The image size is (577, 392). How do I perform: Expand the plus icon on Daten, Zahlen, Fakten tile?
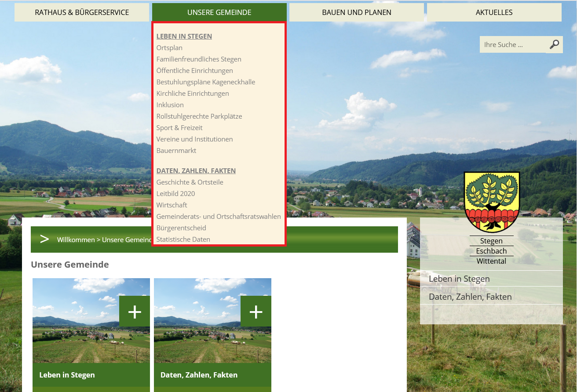[x=256, y=312]
